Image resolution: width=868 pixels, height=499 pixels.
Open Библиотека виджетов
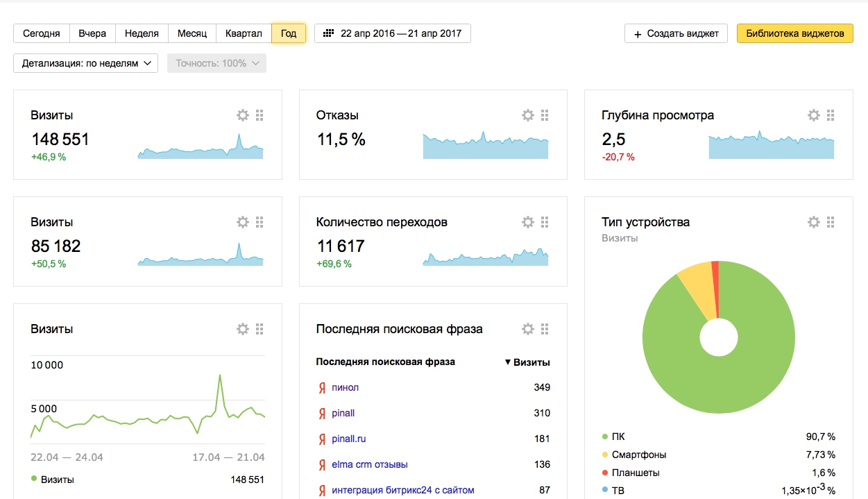795,33
